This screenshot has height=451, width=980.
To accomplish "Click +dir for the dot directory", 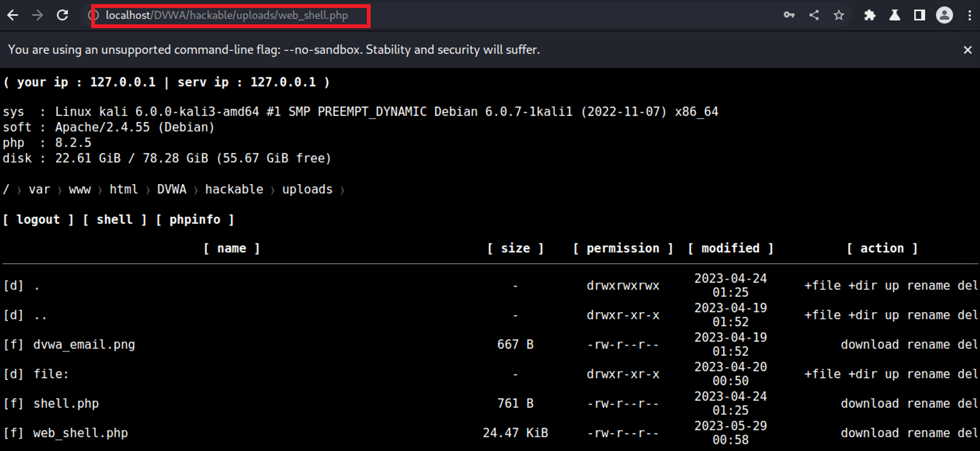I will pos(862,285).
